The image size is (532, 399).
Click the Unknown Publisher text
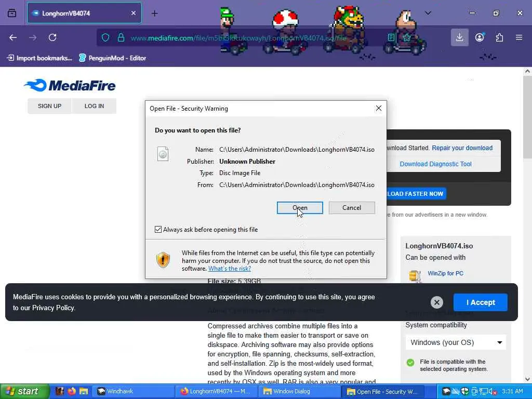tap(247, 162)
